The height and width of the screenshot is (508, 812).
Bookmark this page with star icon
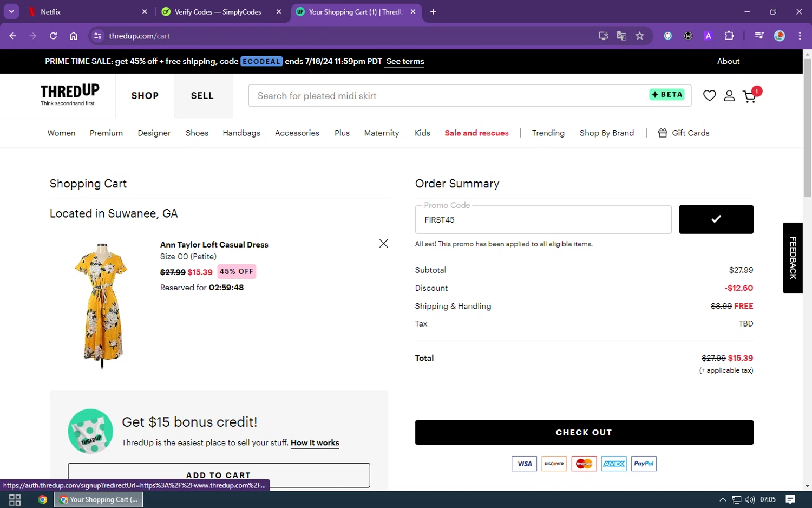coord(640,36)
